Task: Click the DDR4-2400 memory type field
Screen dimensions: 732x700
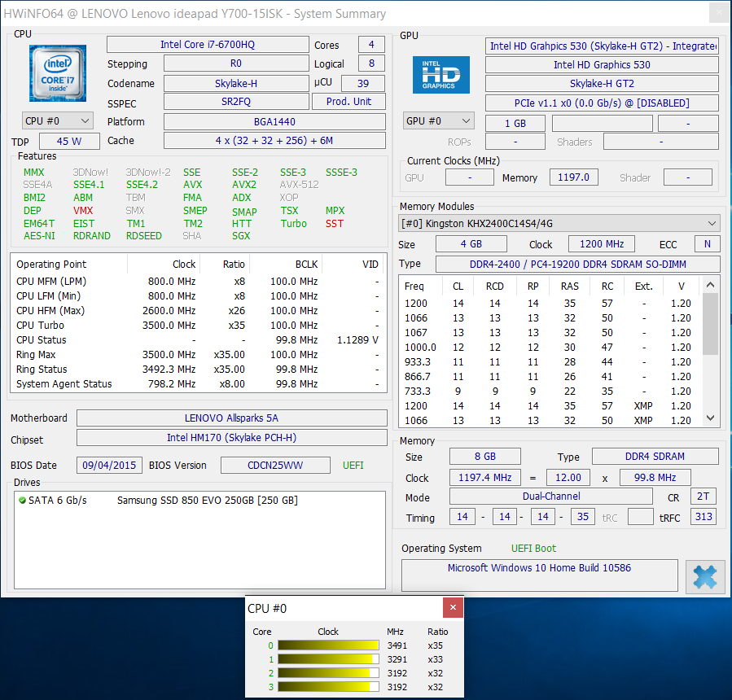Action: (x=578, y=265)
